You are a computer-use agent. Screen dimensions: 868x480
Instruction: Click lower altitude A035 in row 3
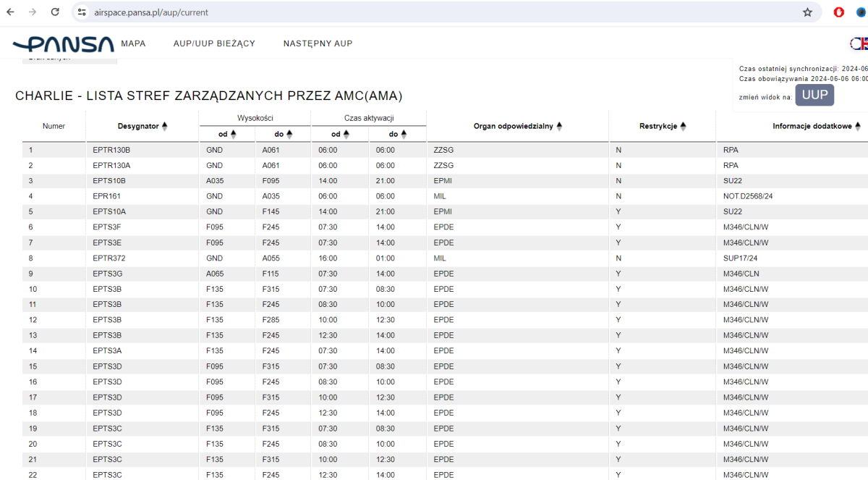tap(216, 180)
